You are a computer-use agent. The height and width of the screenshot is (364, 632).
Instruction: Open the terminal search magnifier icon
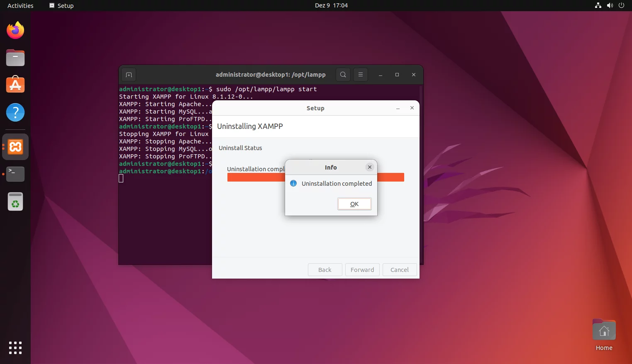[343, 75]
